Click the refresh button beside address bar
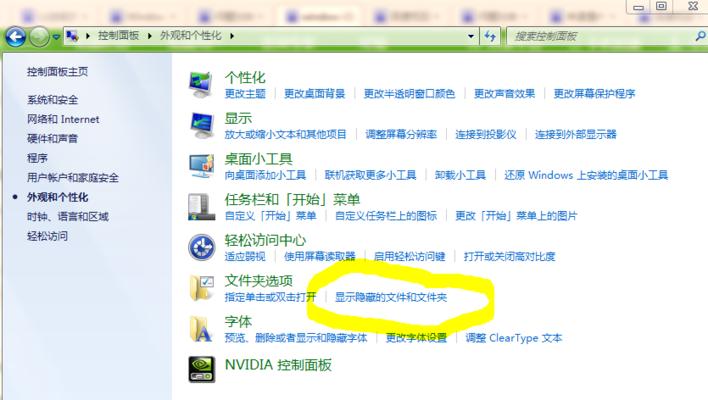 (x=490, y=36)
